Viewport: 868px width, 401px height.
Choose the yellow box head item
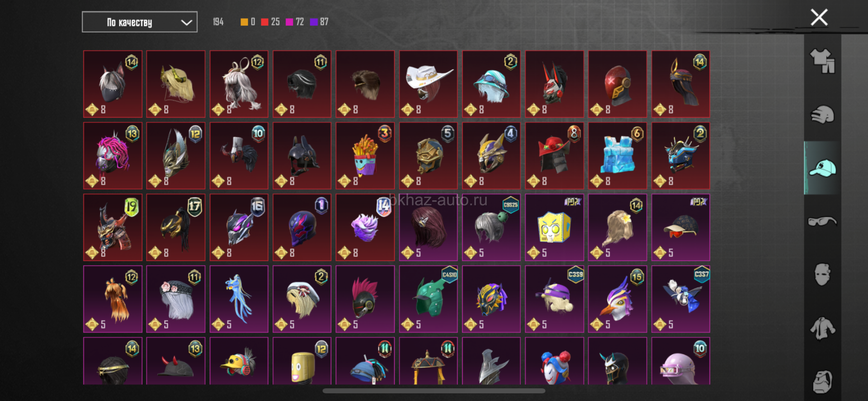coord(554,227)
